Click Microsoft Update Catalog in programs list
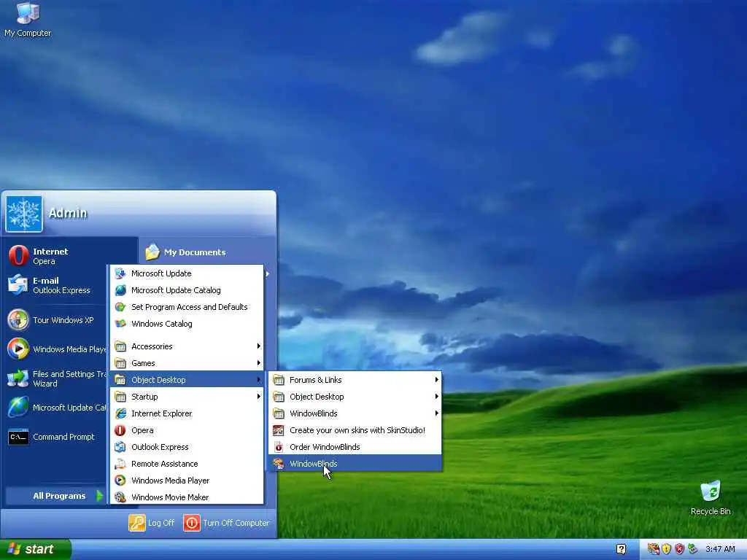Screen dimensions: 747x560 pos(187,290)
